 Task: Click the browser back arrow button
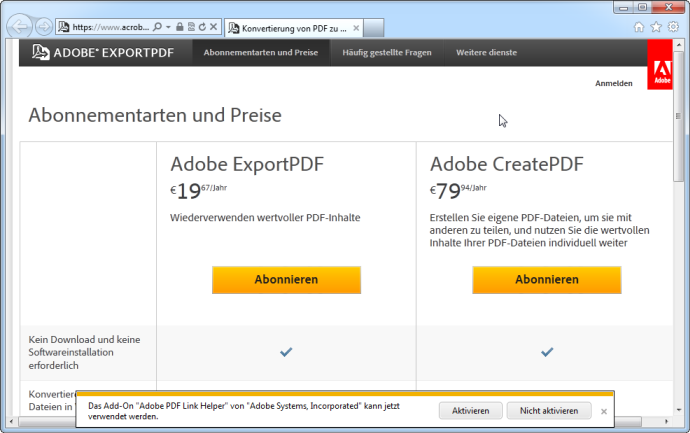[19, 26]
